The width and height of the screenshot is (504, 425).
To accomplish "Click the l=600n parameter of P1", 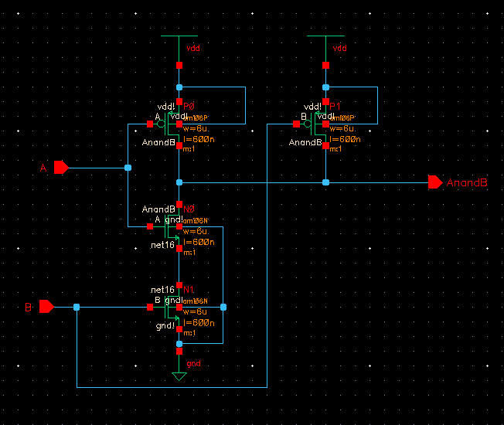I will click(x=346, y=139).
